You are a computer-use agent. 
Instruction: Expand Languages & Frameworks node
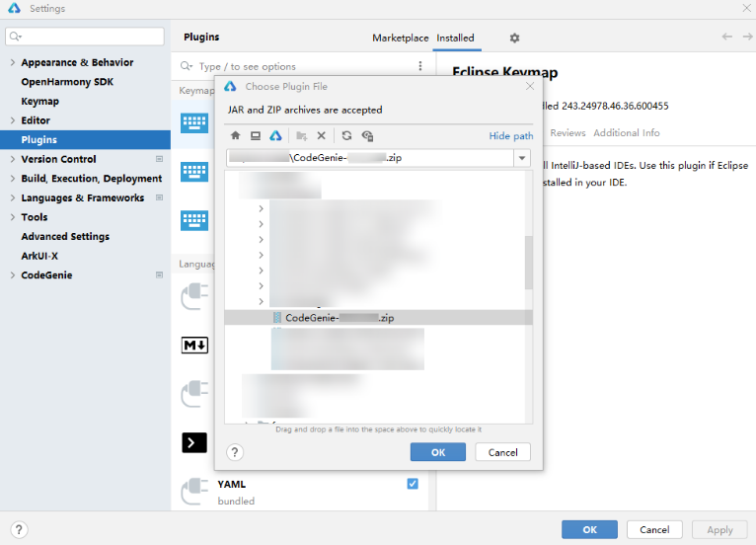coord(13,197)
